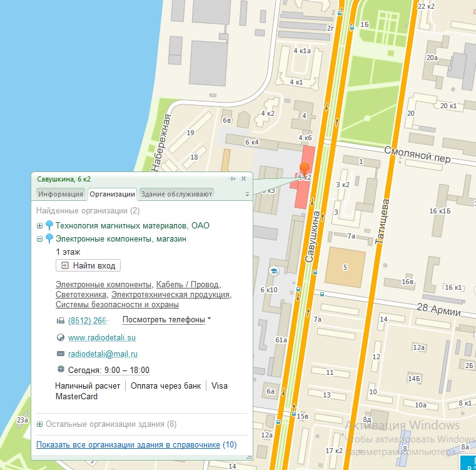Click the bus stop icon near building 1Б
The image size is (476, 470).
352,28
